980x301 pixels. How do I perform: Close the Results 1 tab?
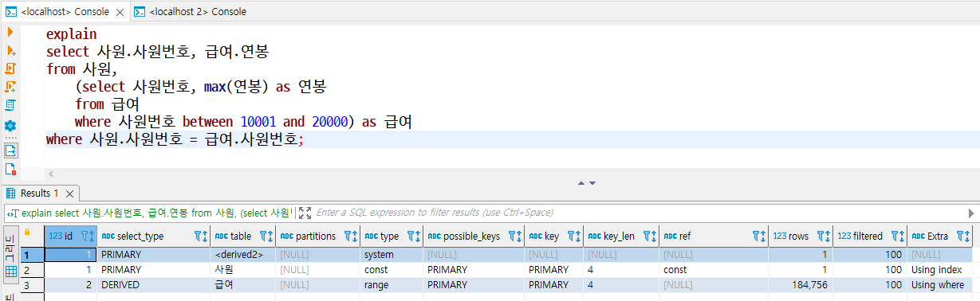(x=70, y=193)
